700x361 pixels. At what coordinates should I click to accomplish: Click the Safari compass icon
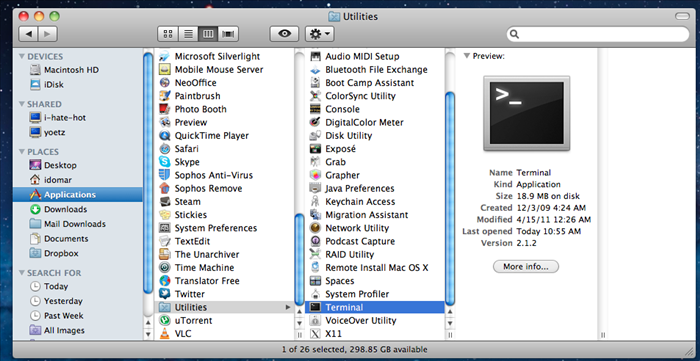point(165,149)
